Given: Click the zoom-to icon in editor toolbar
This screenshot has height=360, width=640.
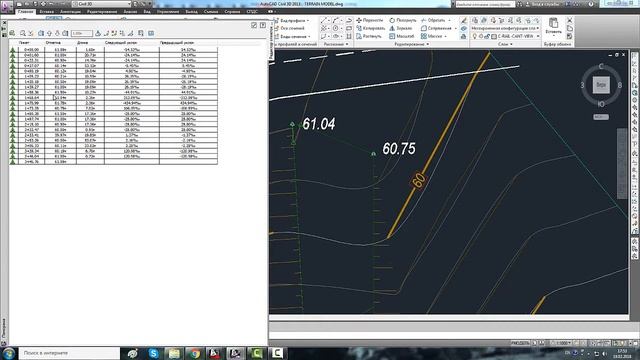Looking at the screenshot, I should tap(23, 33).
